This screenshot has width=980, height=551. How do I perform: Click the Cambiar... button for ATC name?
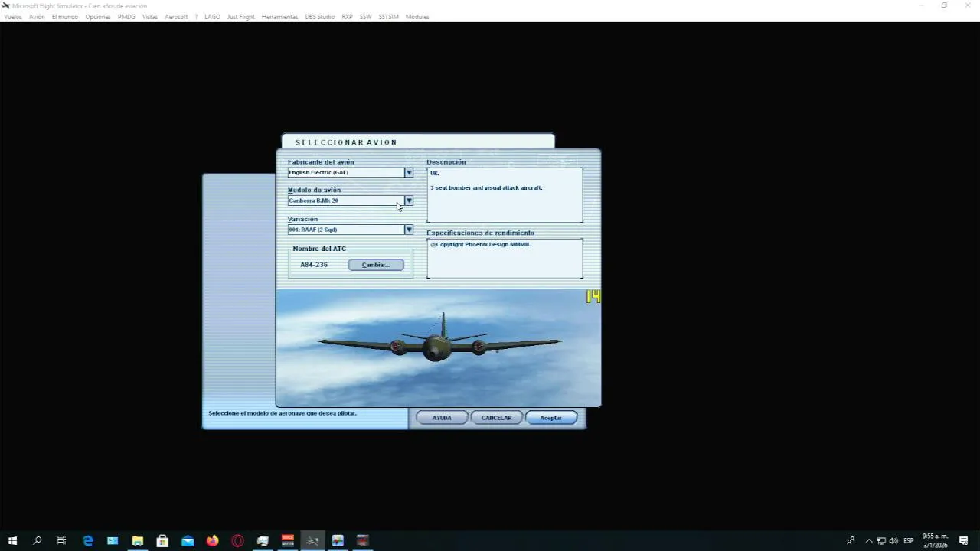coord(376,265)
